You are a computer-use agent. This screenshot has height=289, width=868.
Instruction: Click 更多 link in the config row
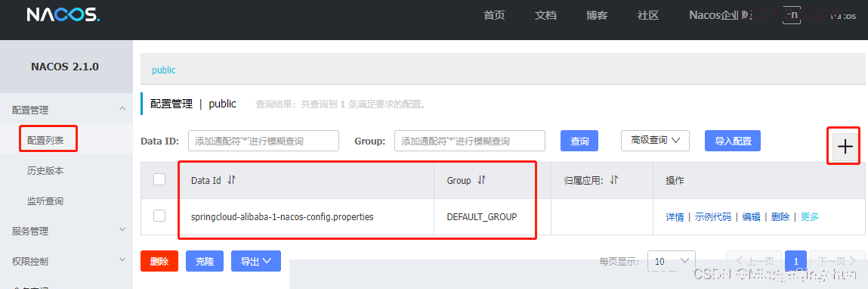click(x=810, y=217)
